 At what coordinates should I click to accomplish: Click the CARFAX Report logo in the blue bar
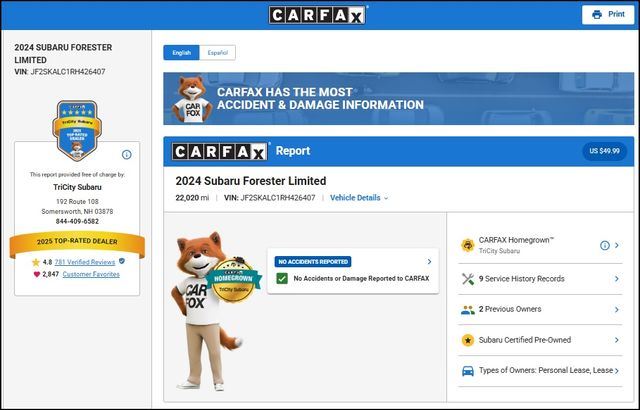(220, 151)
